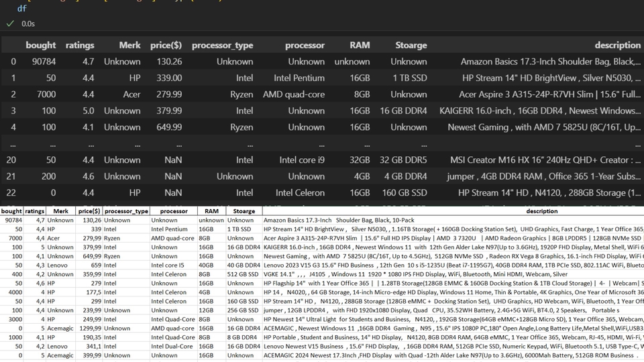The width and height of the screenshot is (644, 362).
Task: Click the HP Flagship 14" description
Action: click(x=453, y=283)
